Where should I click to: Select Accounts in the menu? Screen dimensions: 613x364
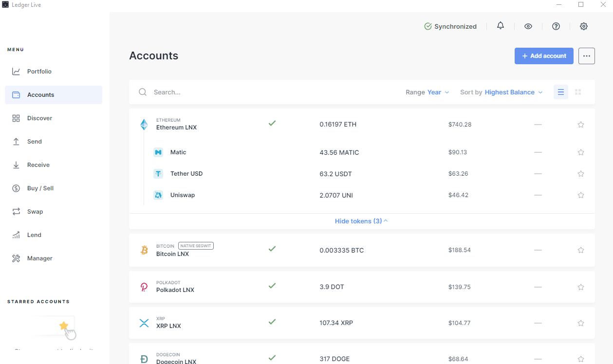(x=54, y=95)
